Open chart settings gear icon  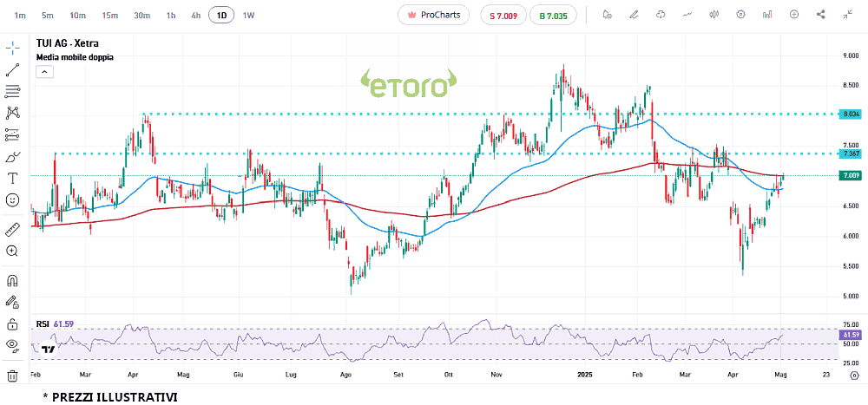click(740, 15)
